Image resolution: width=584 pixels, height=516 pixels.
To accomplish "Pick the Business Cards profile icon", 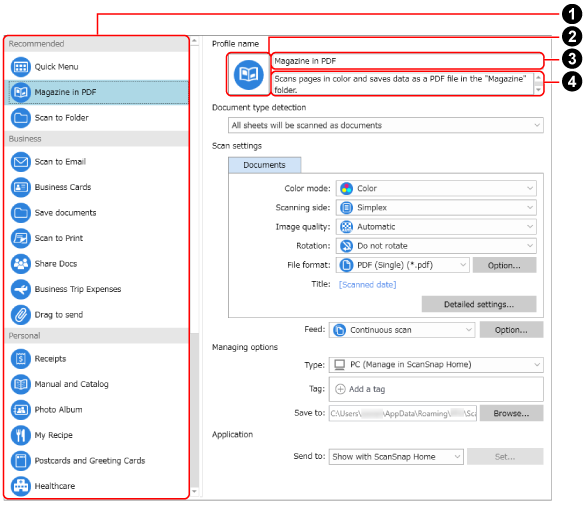I will point(20,187).
